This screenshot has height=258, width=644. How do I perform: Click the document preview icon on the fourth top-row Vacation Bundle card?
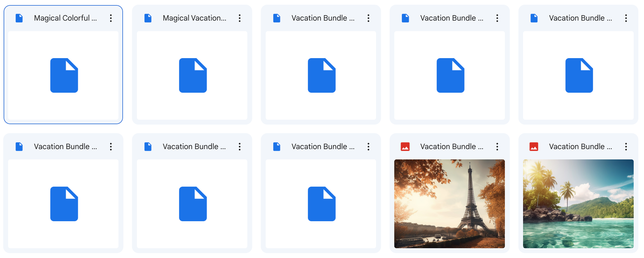450,75
